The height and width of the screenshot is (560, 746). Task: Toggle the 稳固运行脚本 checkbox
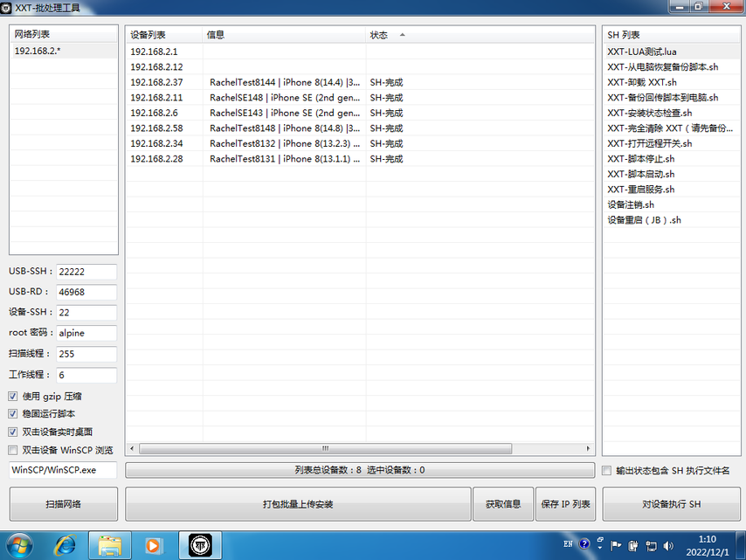[x=13, y=414]
